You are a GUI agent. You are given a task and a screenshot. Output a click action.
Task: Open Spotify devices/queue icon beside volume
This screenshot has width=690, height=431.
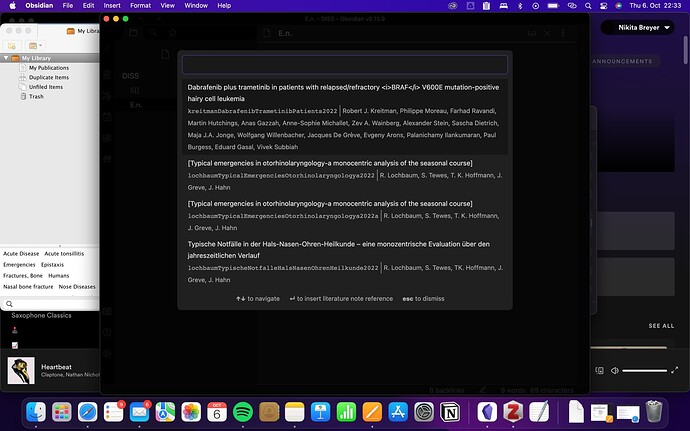pyautogui.click(x=599, y=371)
